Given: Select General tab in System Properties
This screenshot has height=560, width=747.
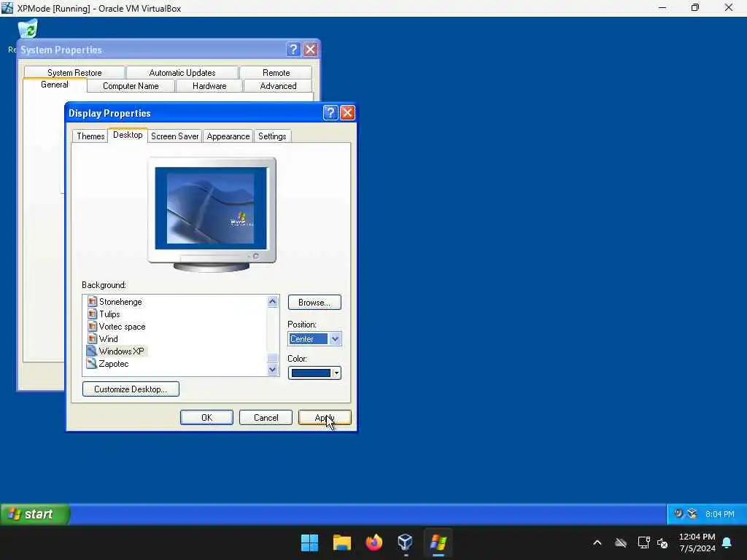Looking at the screenshot, I should point(55,85).
